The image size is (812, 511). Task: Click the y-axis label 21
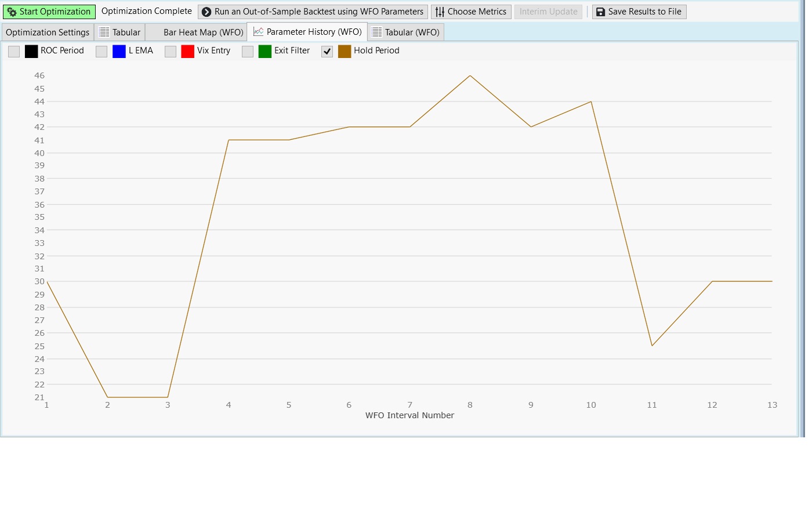coord(39,397)
